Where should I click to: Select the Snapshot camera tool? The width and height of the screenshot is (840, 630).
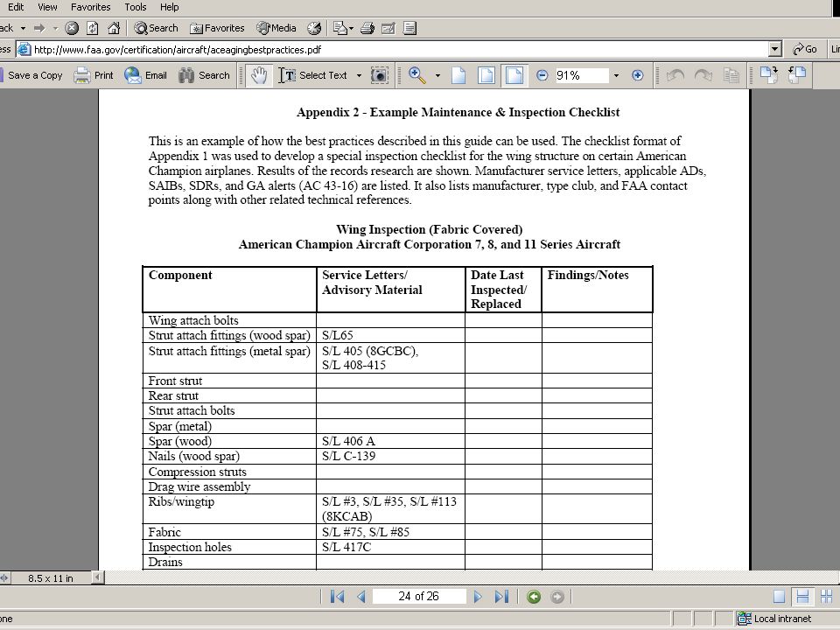click(379, 75)
